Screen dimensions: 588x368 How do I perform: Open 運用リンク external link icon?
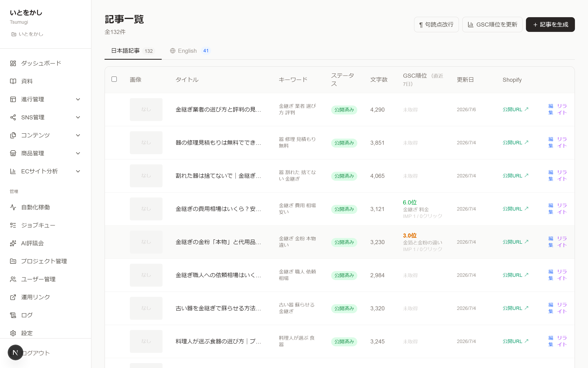[x=13, y=297]
